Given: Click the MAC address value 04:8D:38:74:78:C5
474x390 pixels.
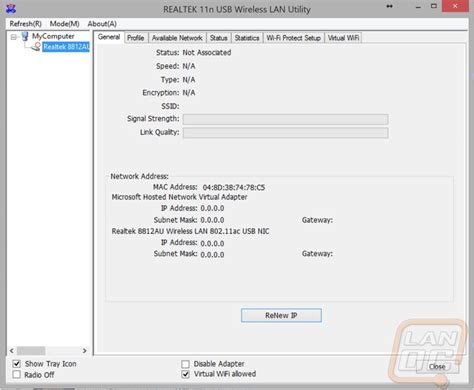Looking at the screenshot, I should click(234, 188).
